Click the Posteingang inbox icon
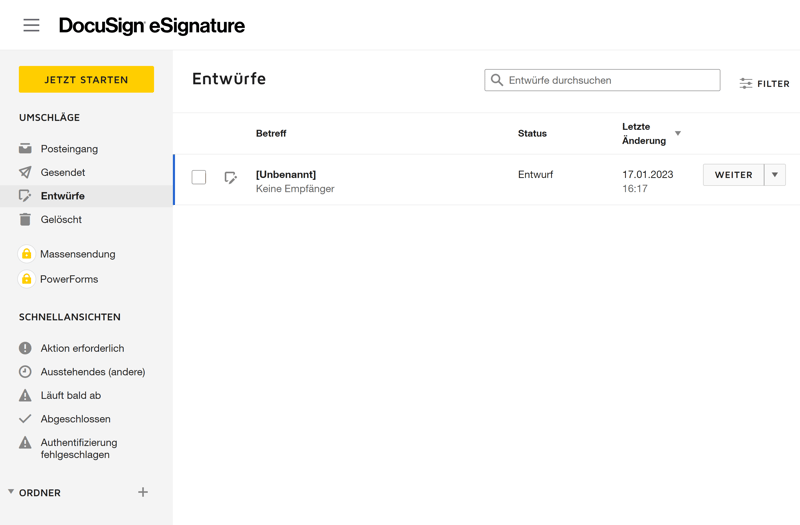Image resolution: width=800 pixels, height=525 pixels. pyautogui.click(x=25, y=149)
